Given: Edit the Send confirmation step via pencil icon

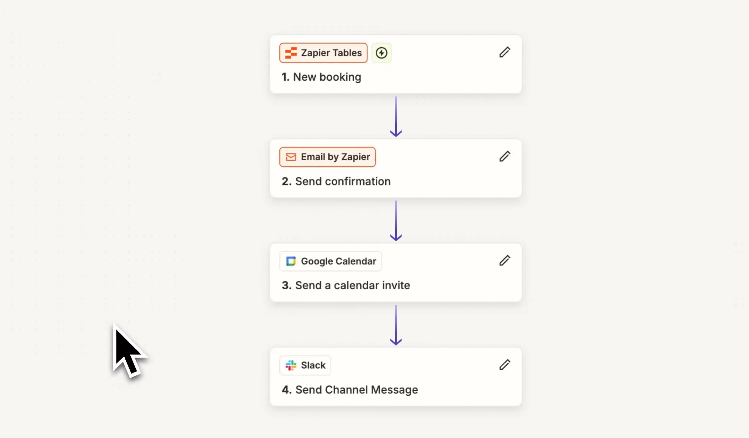Looking at the screenshot, I should 504,156.
